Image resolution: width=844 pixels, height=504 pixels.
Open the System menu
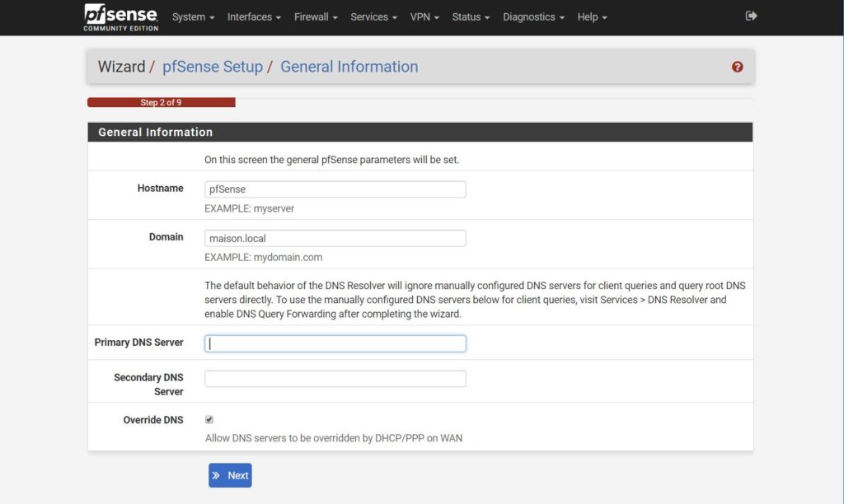tap(193, 17)
